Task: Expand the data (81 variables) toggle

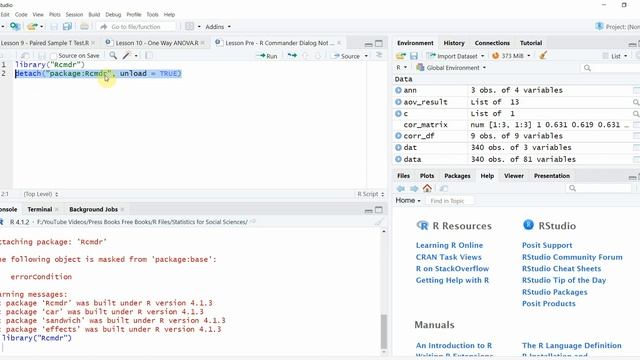Action: coord(398,159)
